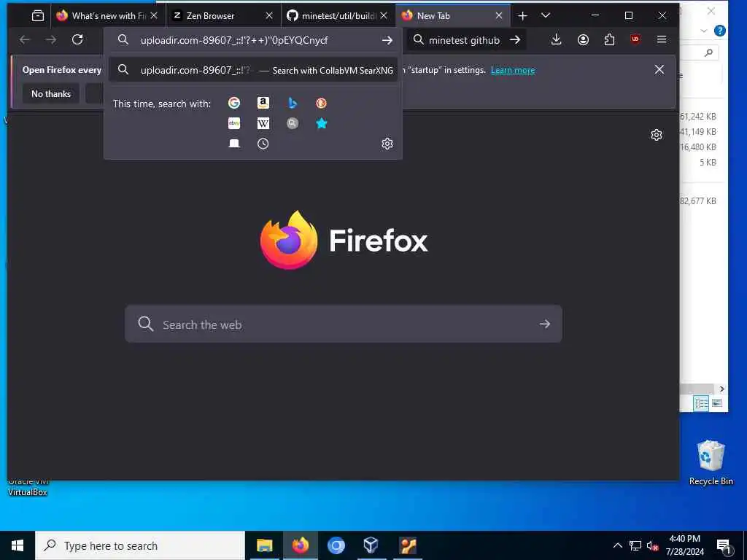Image resolution: width=747 pixels, height=560 pixels.
Task: Go back to previous page
Action: click(25, 39)
